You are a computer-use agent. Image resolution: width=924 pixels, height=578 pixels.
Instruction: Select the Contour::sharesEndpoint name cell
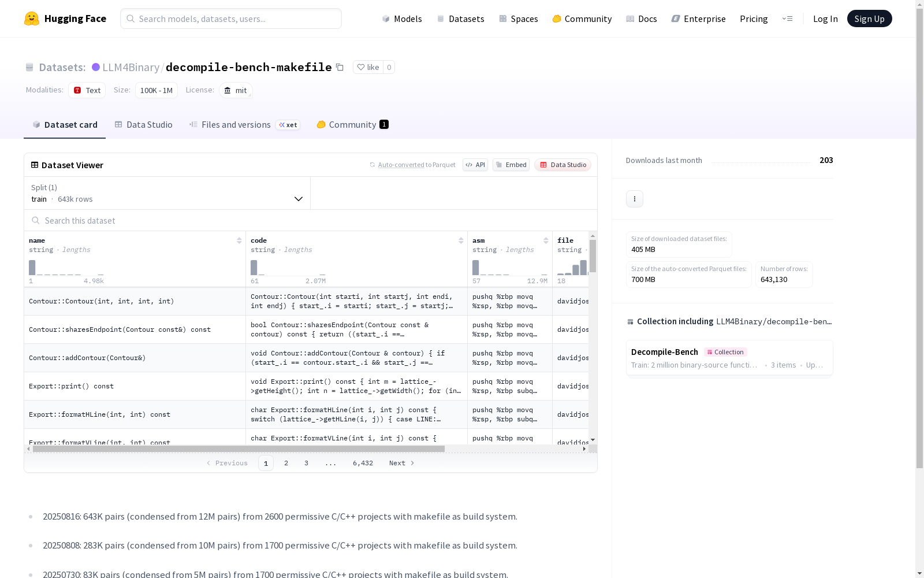click(135, 329)
